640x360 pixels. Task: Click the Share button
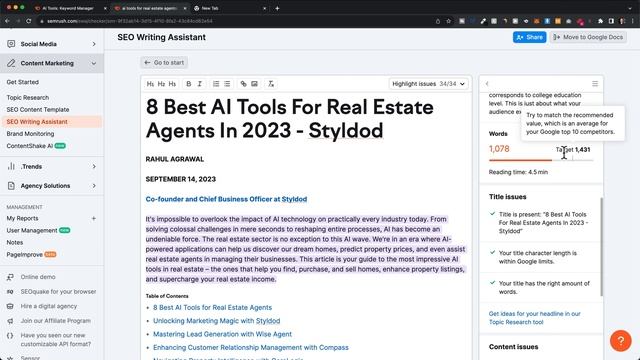pos(529,37)
